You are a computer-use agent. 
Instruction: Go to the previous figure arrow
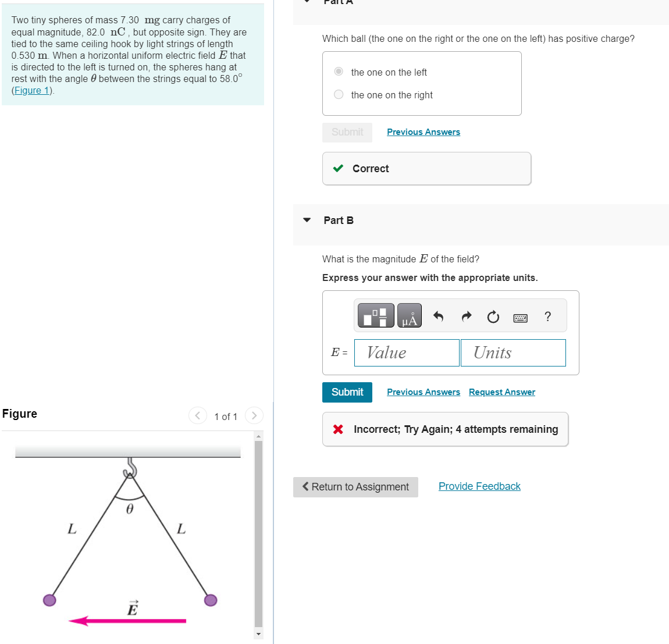[198, 416]
